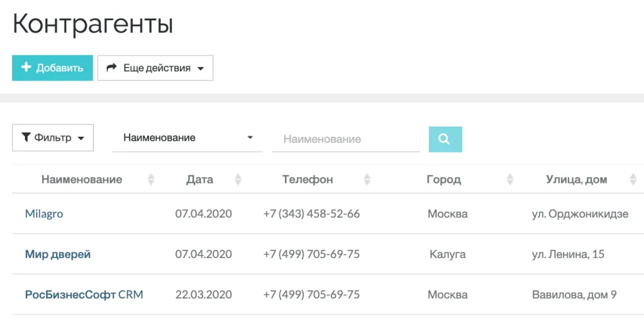Open the Мир дверей contractor link
The width and height of the screenshot is (644, 326).
(x=58, y=254)
